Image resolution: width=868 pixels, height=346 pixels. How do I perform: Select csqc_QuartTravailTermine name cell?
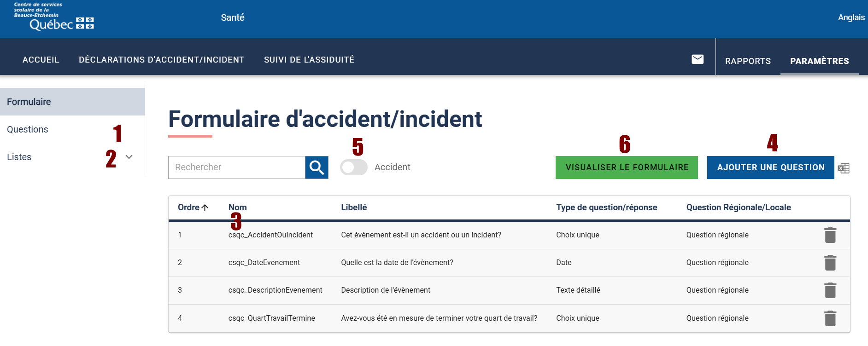click(272, 318)
